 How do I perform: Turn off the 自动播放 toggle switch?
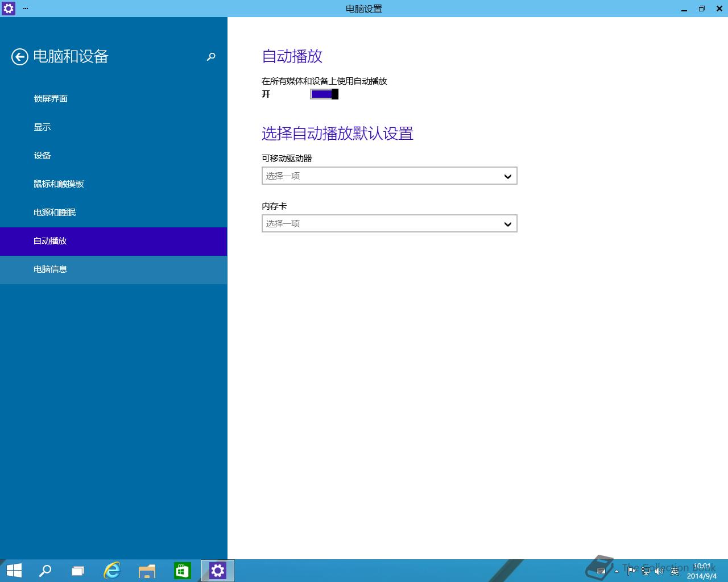coord(324,94)
